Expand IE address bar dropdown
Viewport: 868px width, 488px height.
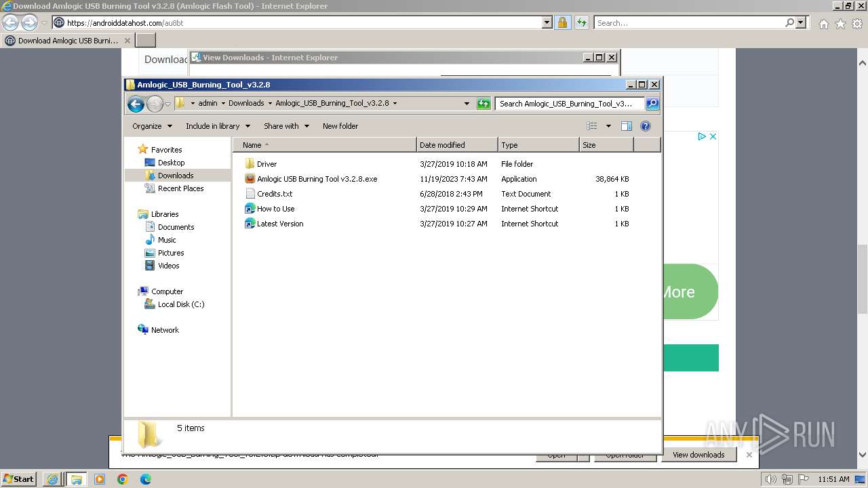(547, 23)
